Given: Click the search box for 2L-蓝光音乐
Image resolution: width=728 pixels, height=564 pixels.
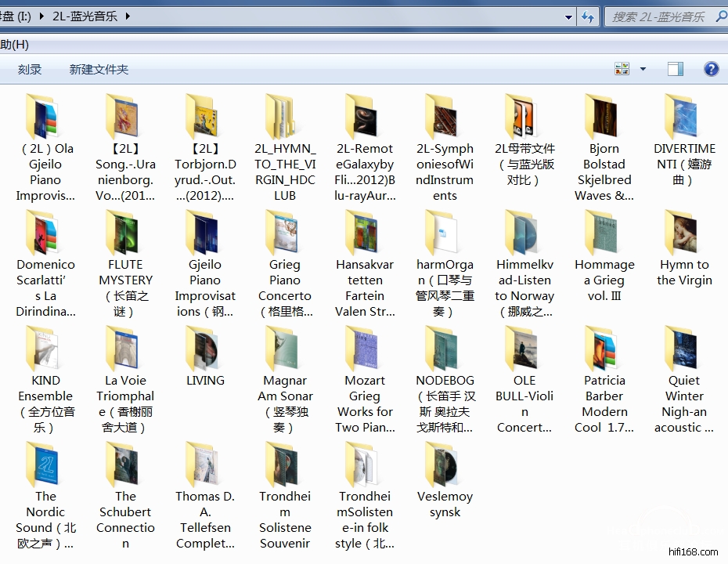Looking at the screenshot, I should [658, 16].
